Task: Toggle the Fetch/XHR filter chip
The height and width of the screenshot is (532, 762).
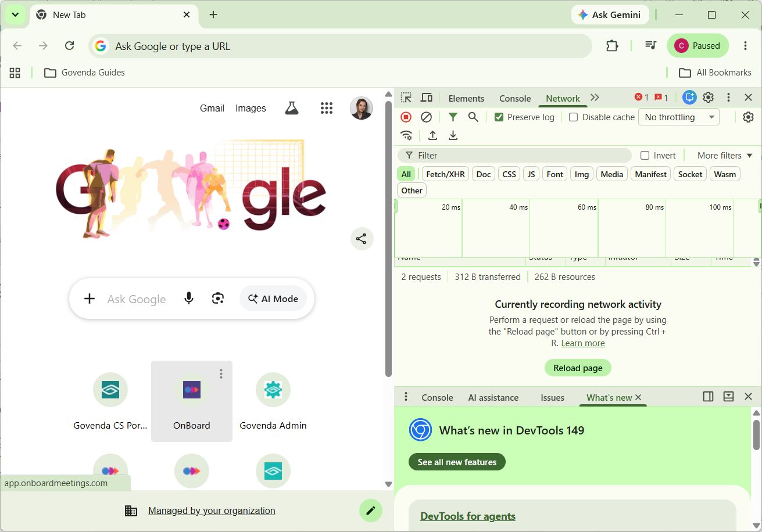Action: 445,174
